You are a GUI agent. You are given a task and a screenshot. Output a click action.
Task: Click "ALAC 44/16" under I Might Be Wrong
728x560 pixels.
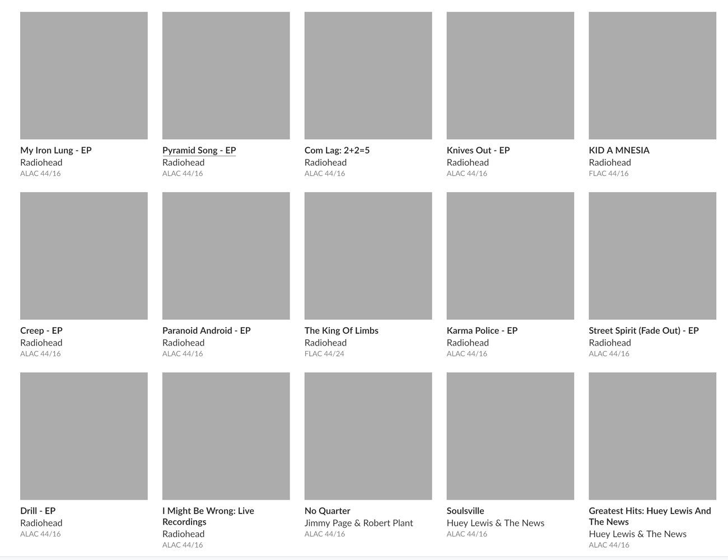coord(183,545)
